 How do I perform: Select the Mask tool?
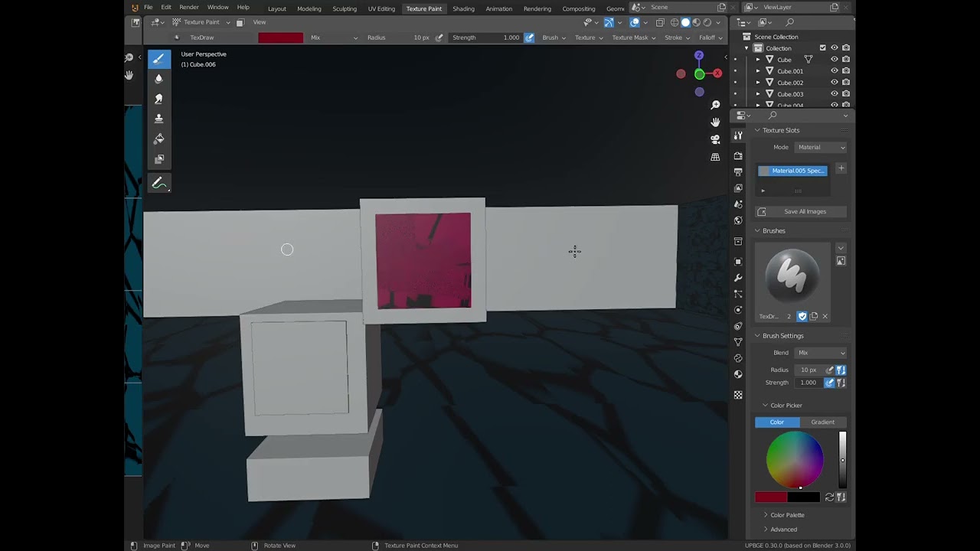coord(158,159)
